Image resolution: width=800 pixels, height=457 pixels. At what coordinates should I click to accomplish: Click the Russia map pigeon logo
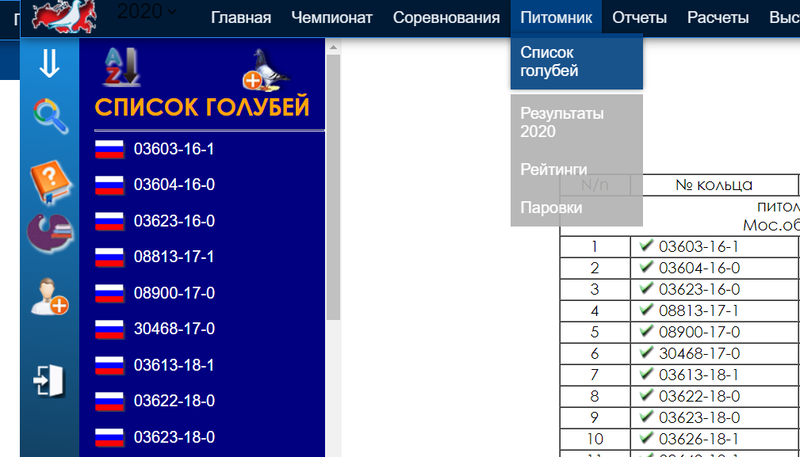click(x=64, y=16)
